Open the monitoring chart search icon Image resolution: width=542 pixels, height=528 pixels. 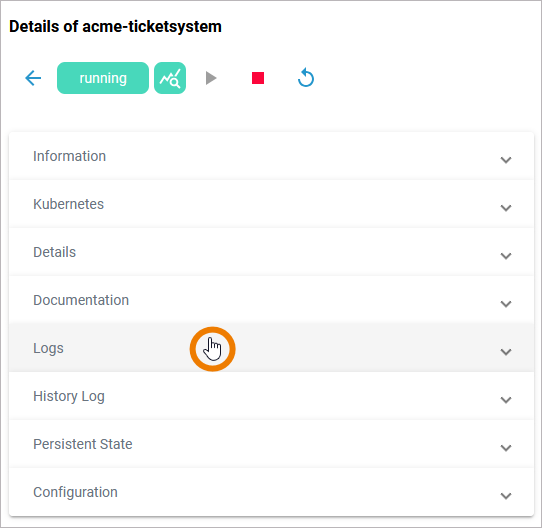pyautogui.click(x=170, y=78)
